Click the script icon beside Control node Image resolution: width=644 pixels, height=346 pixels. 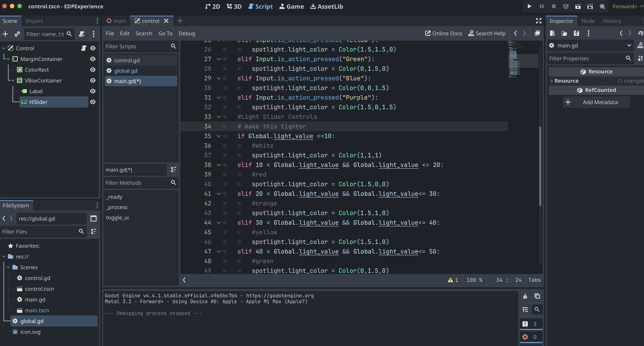[83, 48]
